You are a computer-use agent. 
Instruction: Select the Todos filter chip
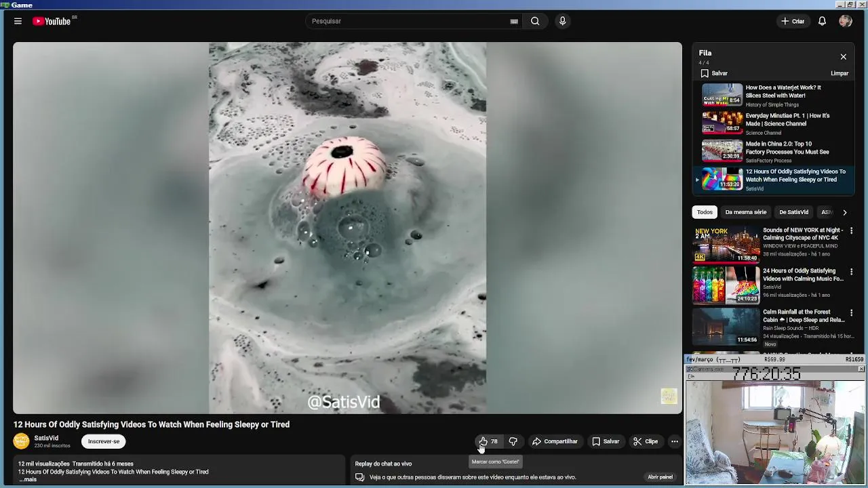(705, 212)
